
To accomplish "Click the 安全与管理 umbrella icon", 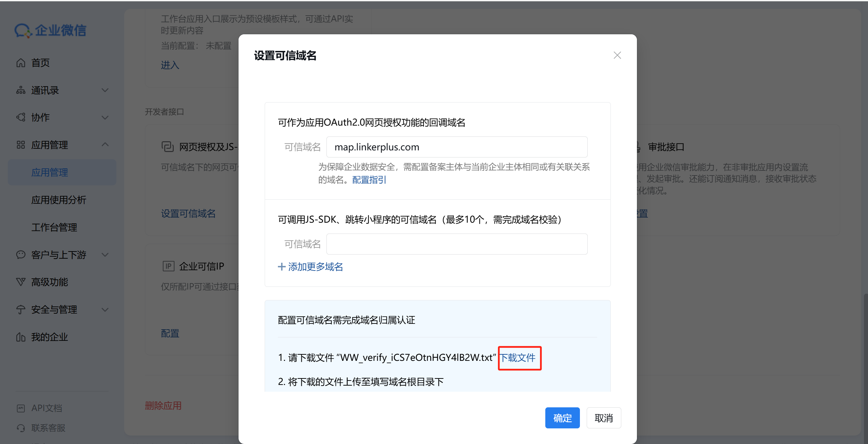I will (21, 310).
